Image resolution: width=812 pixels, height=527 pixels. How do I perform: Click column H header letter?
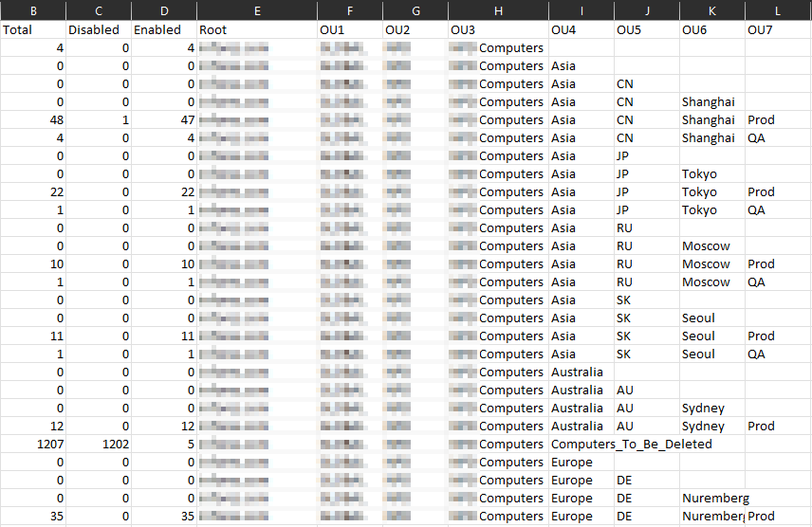[498, 10]
